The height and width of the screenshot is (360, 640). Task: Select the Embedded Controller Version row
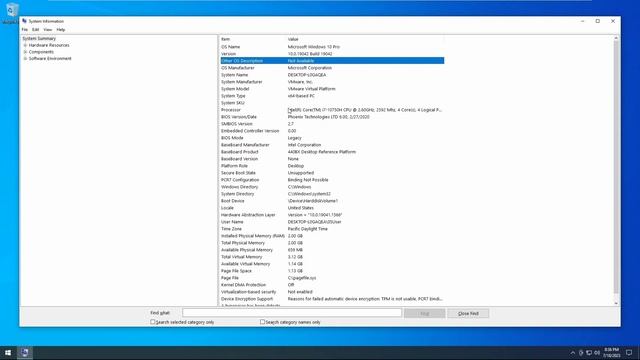click(x=332, y=131)
